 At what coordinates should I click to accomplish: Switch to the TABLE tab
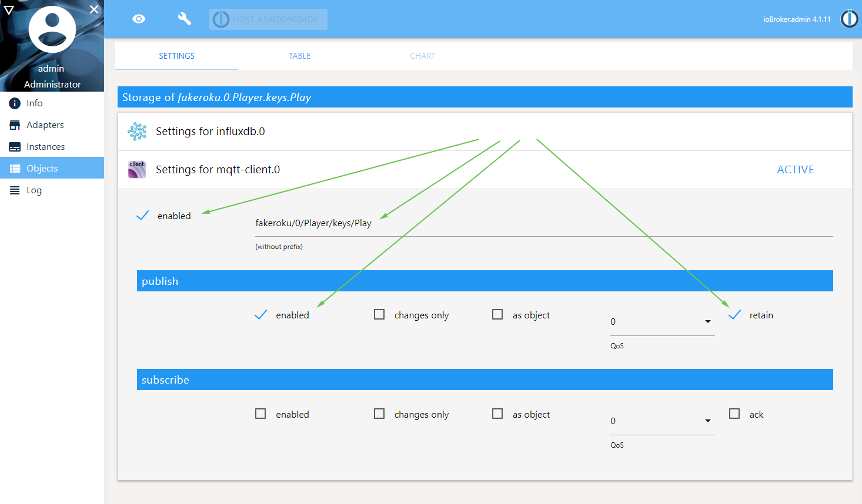pyautogui.click(x=300, y=56)
